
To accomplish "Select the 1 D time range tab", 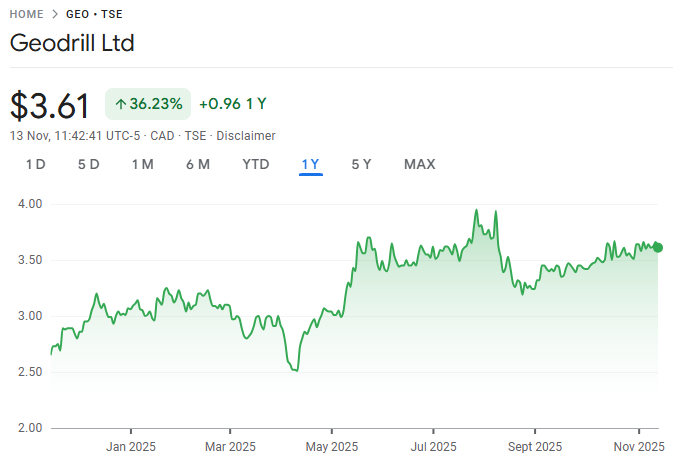I will pyautogui.click(x=36, y=164).
